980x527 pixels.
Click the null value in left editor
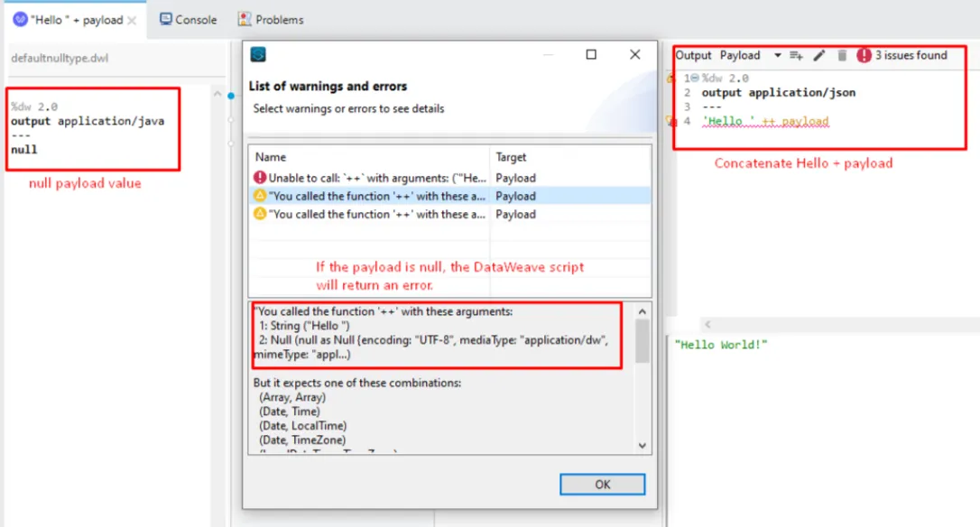pyautogui.click(x=23, y=150)
